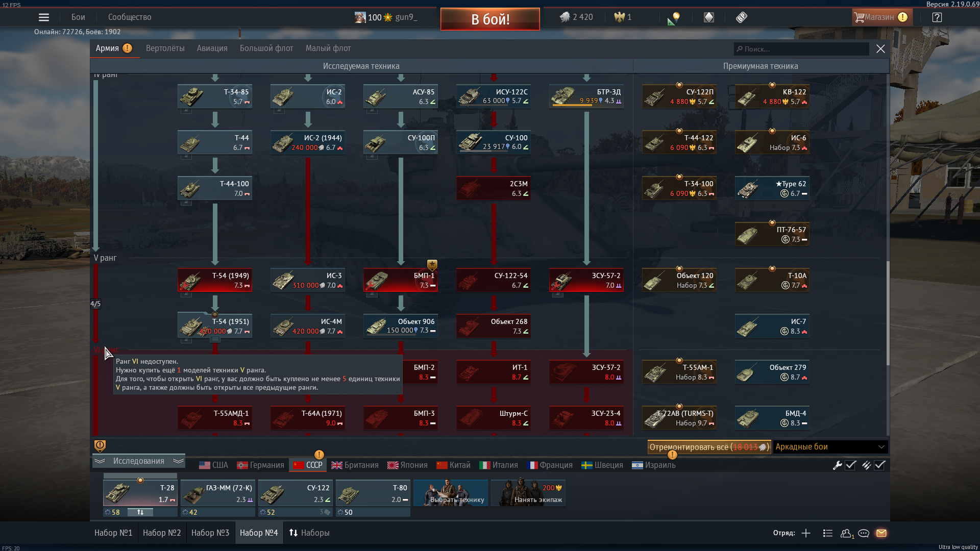Viewport: 980px width, 551px height.
Task: Select the Япония nation tab
Action: click(x=407, y=465)
